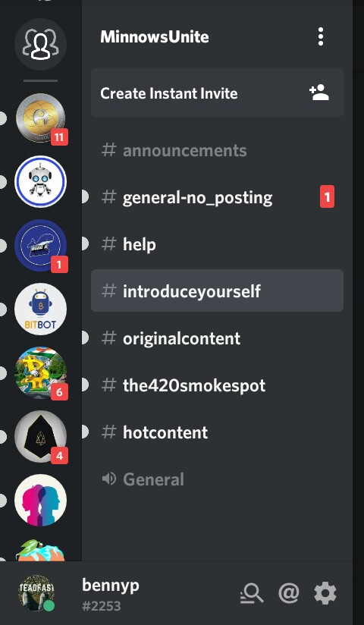
Task: Select the introduceyourself channel
Action: click(218, 291)
